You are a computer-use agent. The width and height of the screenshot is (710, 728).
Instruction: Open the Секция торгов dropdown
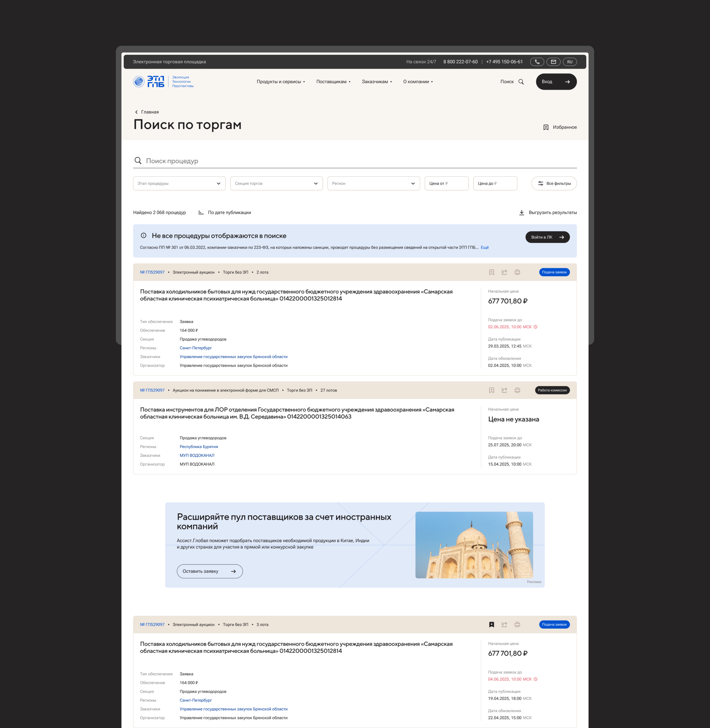(276, 183)
